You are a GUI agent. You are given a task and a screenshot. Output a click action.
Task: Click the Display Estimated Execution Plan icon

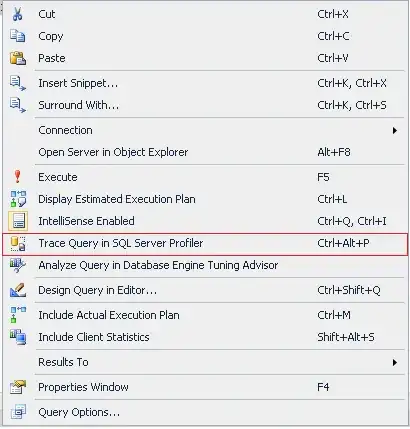point(18,199)
